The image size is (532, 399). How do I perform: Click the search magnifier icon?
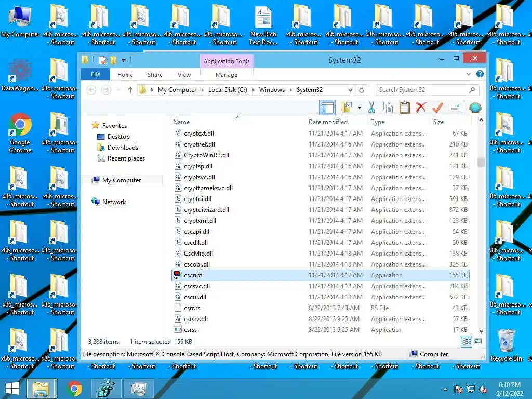472,90
